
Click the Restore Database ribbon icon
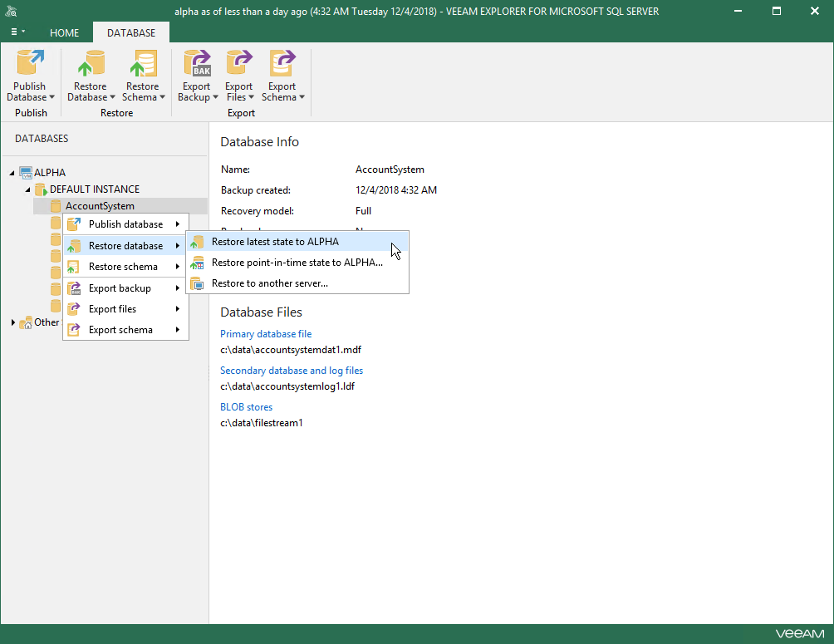(91, 63)
